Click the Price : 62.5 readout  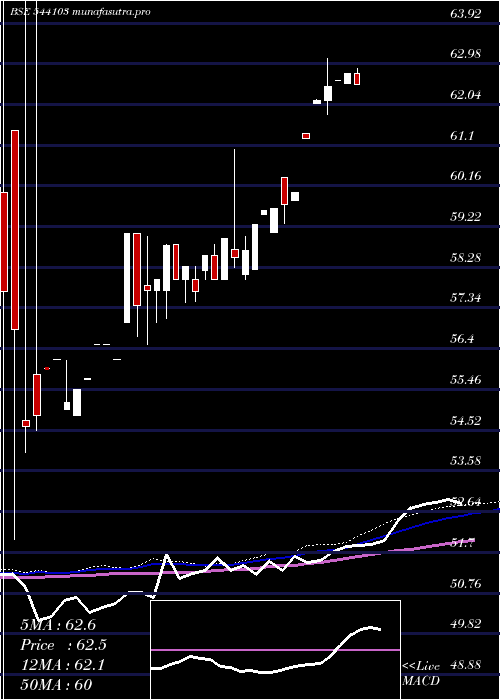(63, 645)
